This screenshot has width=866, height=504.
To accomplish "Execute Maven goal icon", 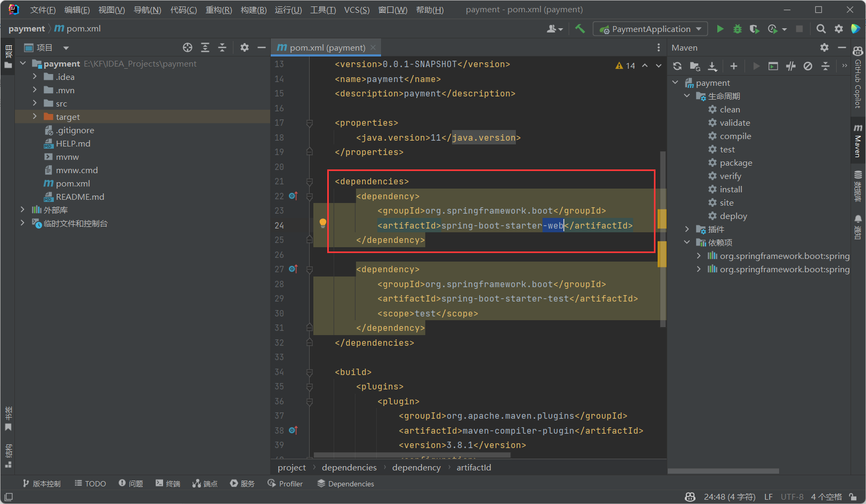I will [773, 66].
